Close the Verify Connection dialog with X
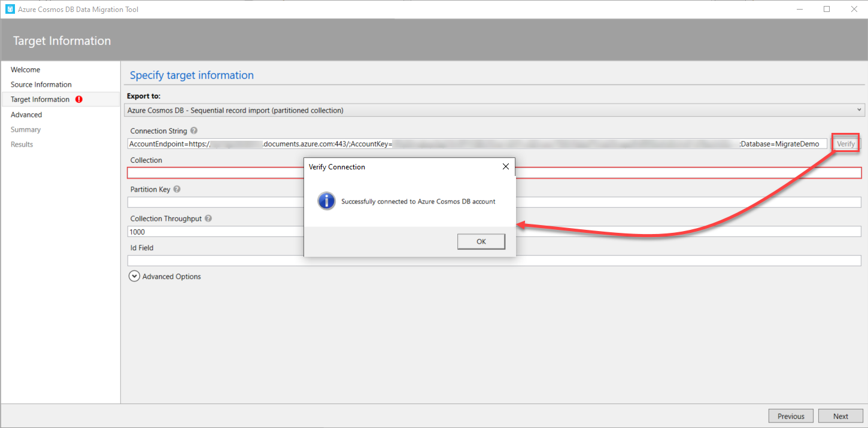This screenshot has width=868, height=428. (505, 167)
